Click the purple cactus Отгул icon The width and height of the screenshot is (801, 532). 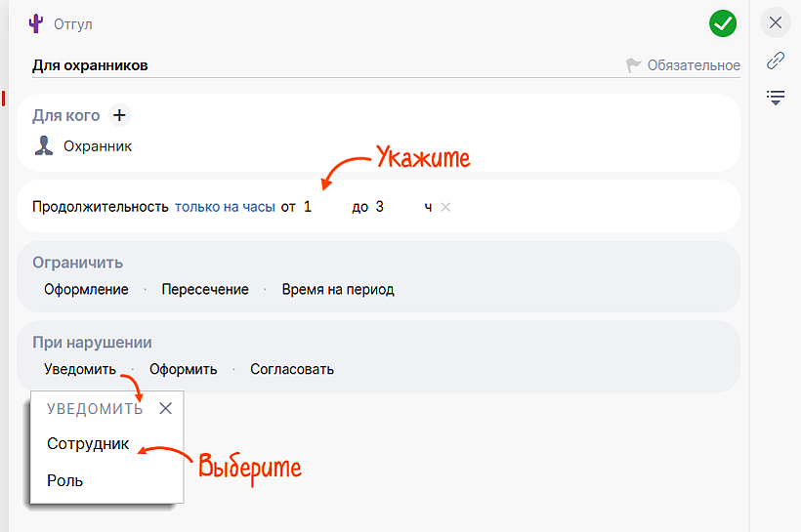coord(37,23)
